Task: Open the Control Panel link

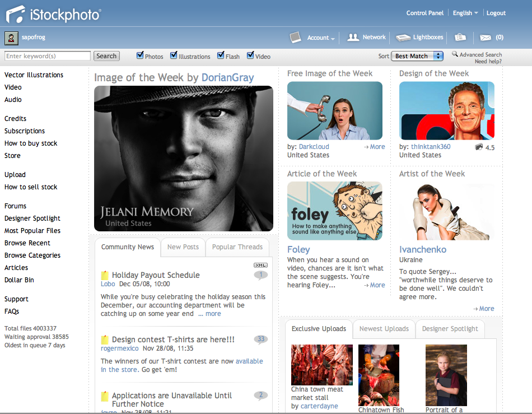Action: (x=425, y=13)
